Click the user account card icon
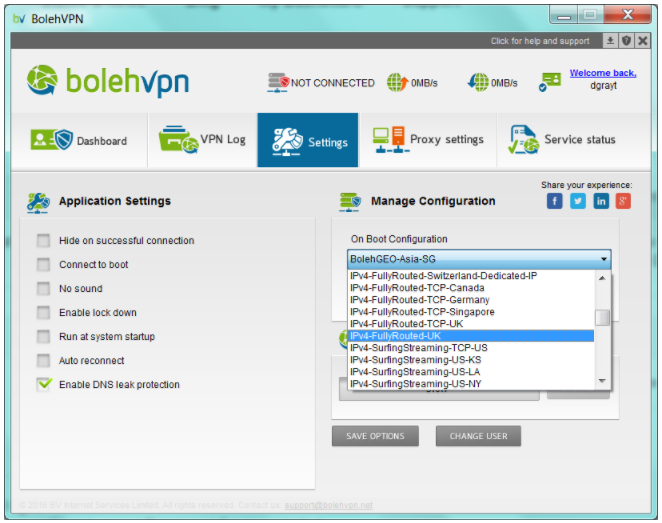The height and width of the screenshot is (523, 662). [550, 81]
